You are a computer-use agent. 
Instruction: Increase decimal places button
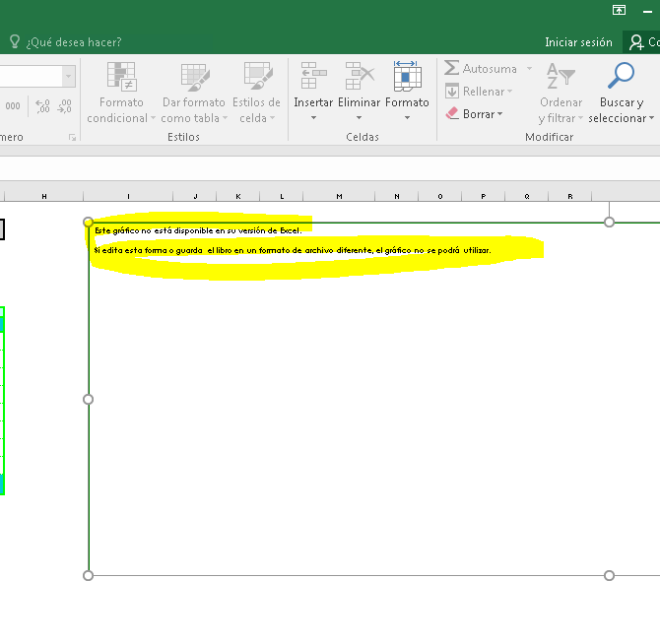coord(42,106)
